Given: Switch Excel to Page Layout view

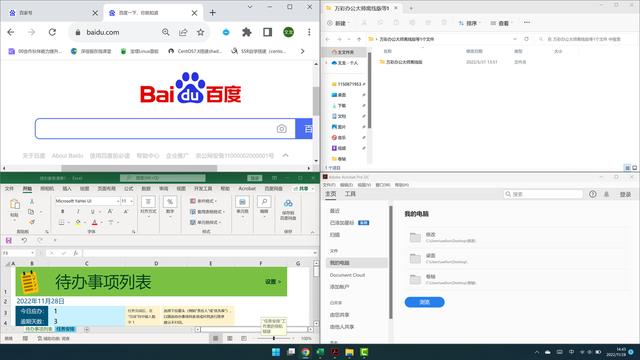Looking at the screenshot, I should [x=230, y=338].
